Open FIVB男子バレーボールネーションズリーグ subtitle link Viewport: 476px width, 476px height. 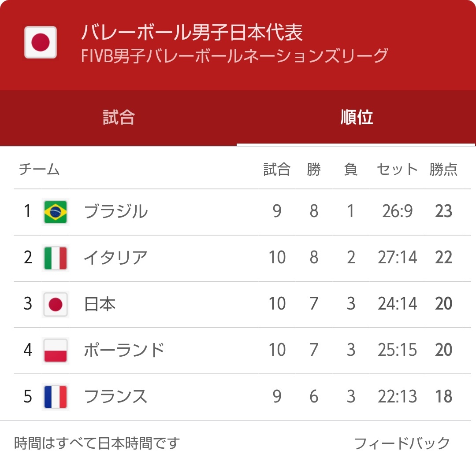click(x=234, y=56)
